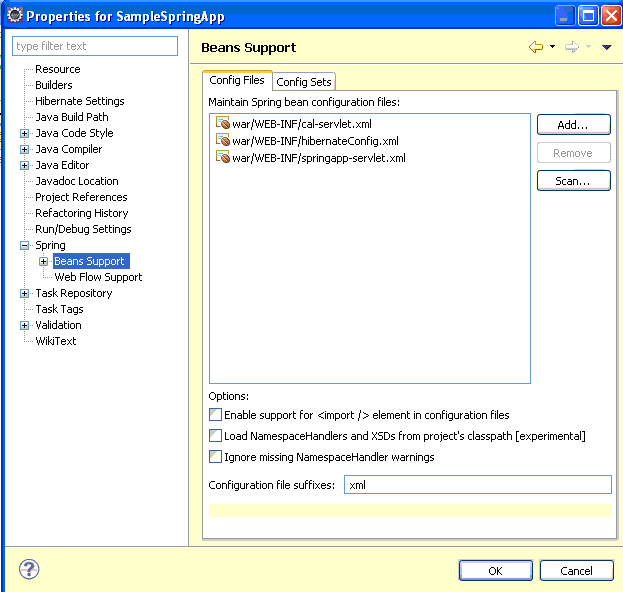This screenshot has height=592, width=623.
Task: Open back history dropdown arrow
Action: click(552, 47)
